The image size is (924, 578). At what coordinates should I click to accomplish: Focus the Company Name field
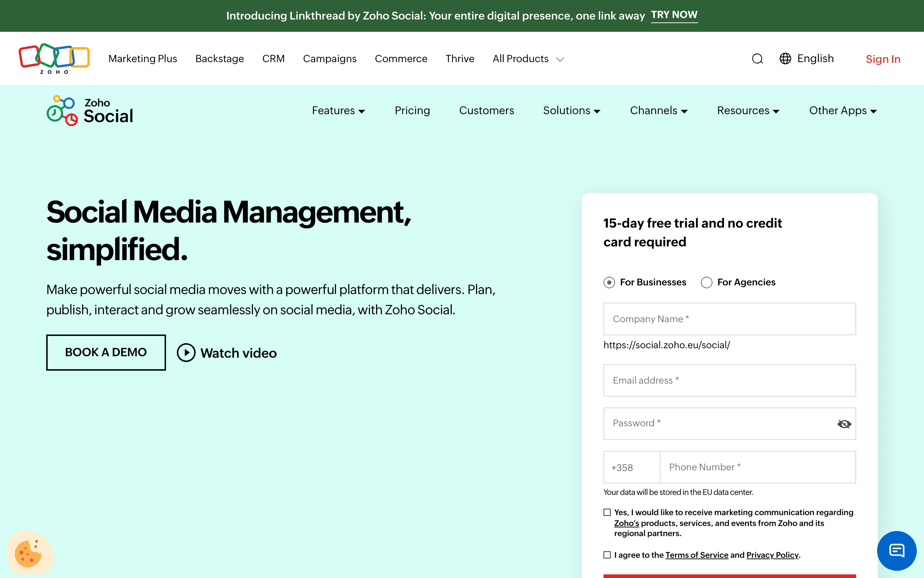pyautogui.click(x=729, y=319)
